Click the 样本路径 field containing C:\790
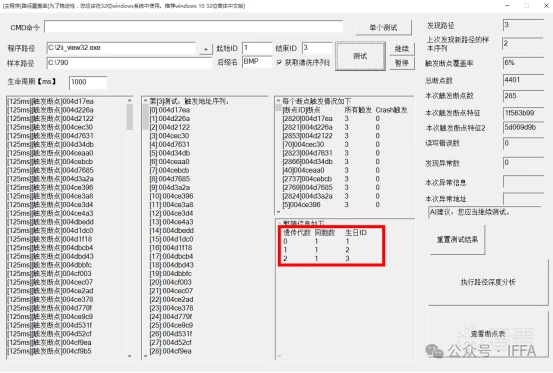Screen dimensions: 553x373 pyautogui.click(x=129, y=63)
